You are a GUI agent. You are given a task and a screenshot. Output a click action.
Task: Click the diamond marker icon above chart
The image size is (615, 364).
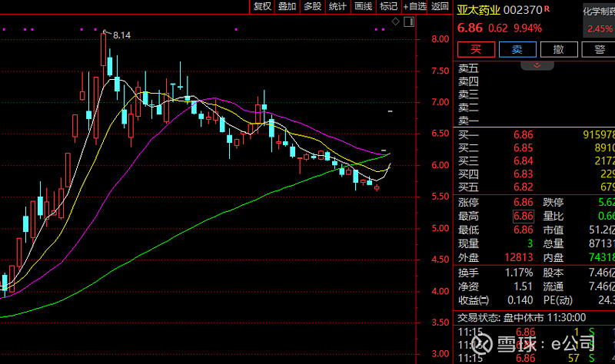pyautogui.click(x=395, y=23)
